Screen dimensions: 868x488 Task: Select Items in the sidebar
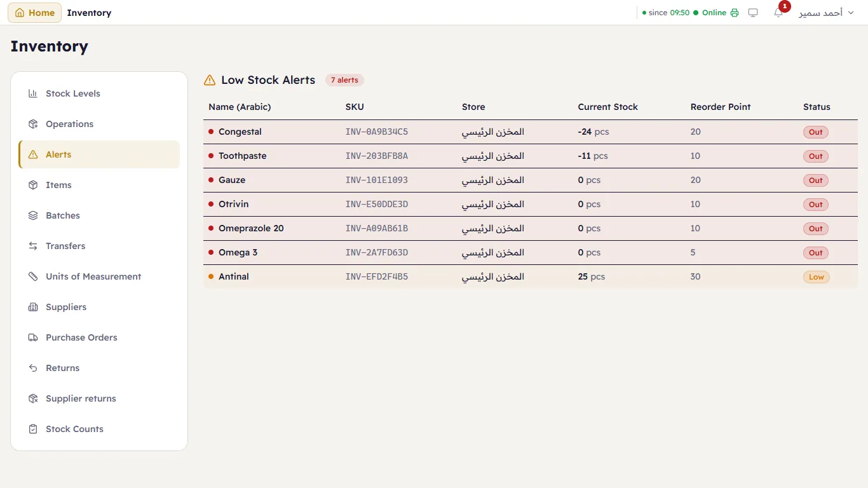pyautogui.click(x=99, y=185)
